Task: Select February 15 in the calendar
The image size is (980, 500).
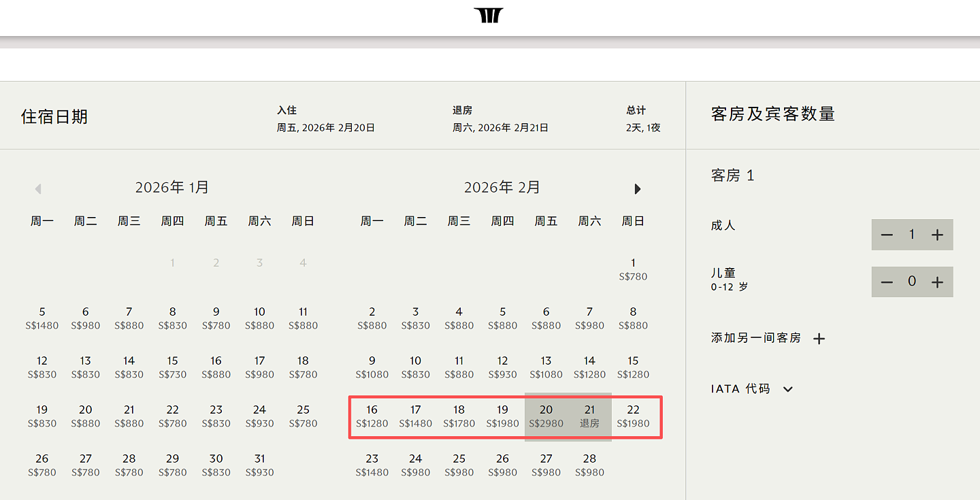Action: click(634, 367)
